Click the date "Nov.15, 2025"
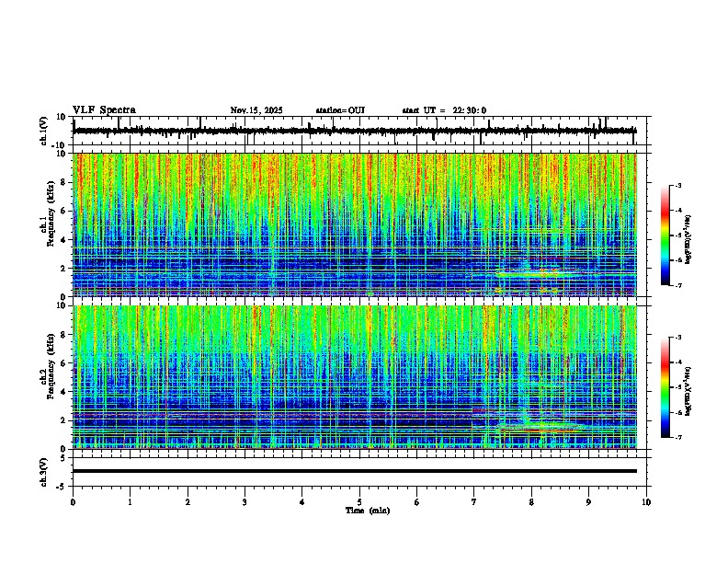Image resolution: width=728 pixels, height=563 pixels. 256,110
